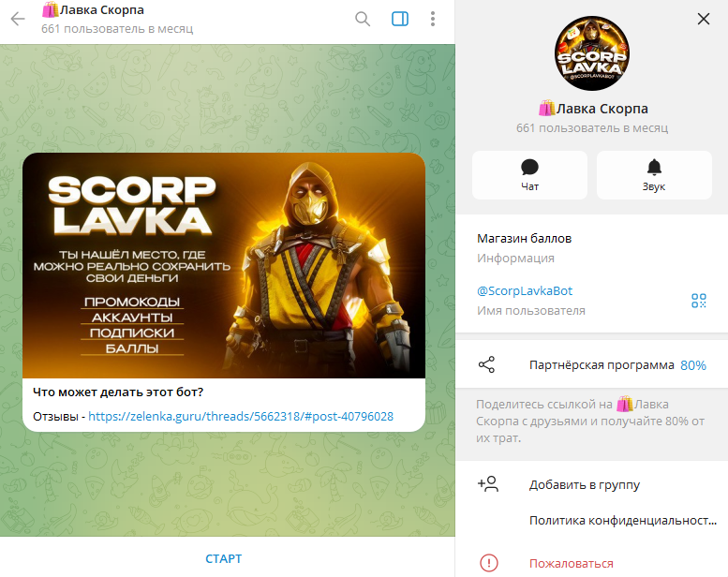The image size is (728, 577).
Task: Click "661 пользователь в месяц" in the header
Action: tap(117, 29)
